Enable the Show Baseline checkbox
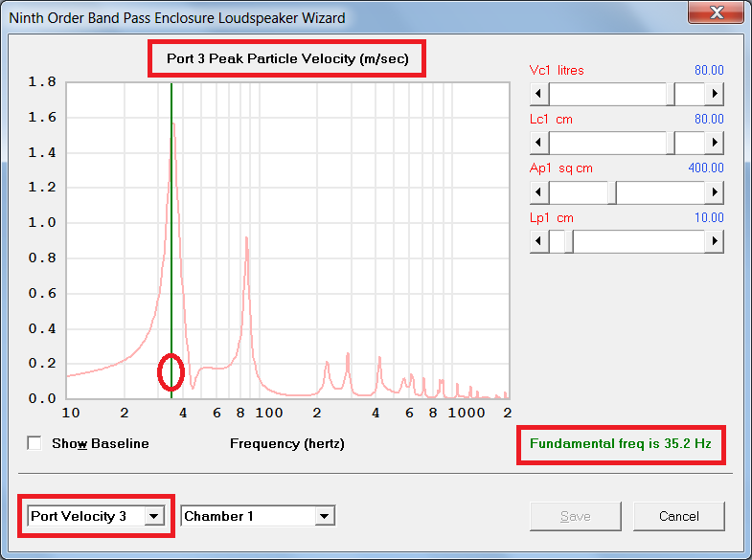The width and height of the screenshot is (752, 560). coord(34,443)
